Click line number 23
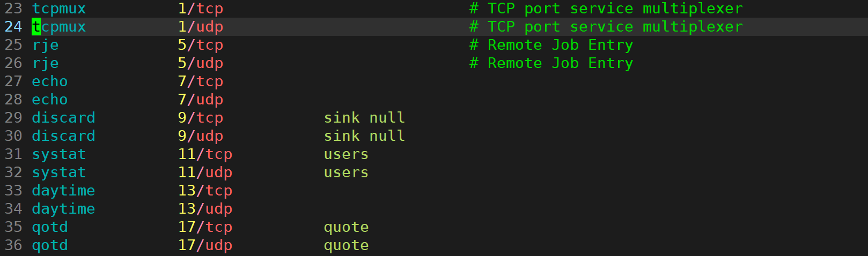The width and height of the screenshot is (868, 256). [13, 9]
